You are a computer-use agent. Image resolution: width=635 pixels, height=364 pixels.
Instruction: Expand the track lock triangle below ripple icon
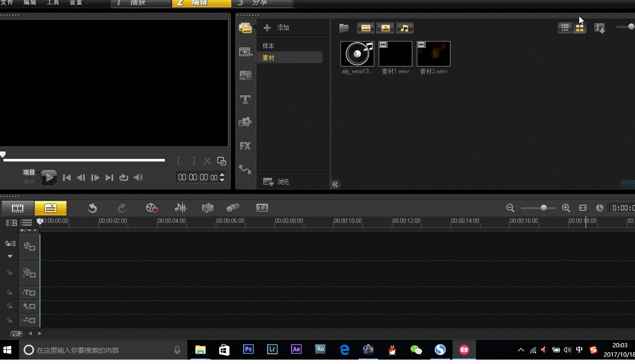10,256
